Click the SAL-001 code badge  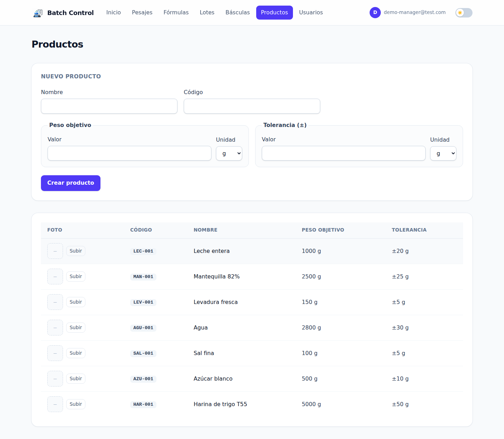pyautogui.click(x=143, y=353)
